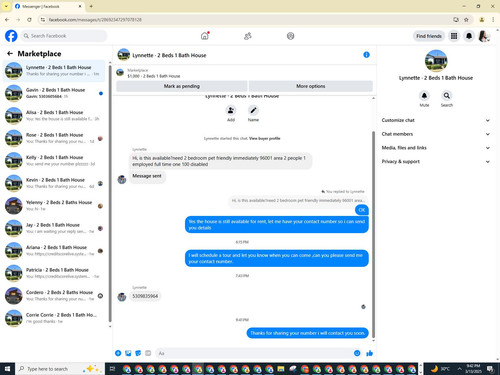Bookmark this page star icon
The width and height of the screenshot is (500, 375).
coord(466,20)
